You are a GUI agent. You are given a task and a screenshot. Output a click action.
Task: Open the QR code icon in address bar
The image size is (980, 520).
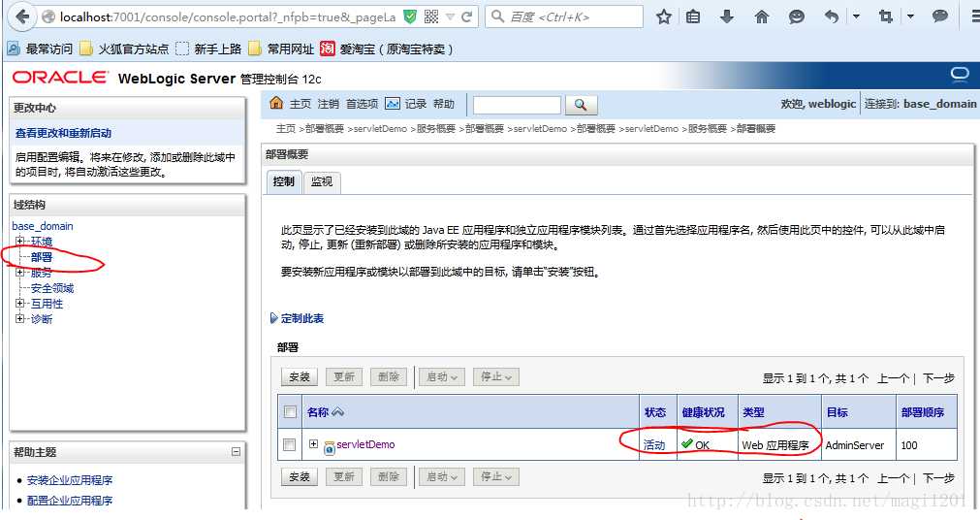(431, 16)
